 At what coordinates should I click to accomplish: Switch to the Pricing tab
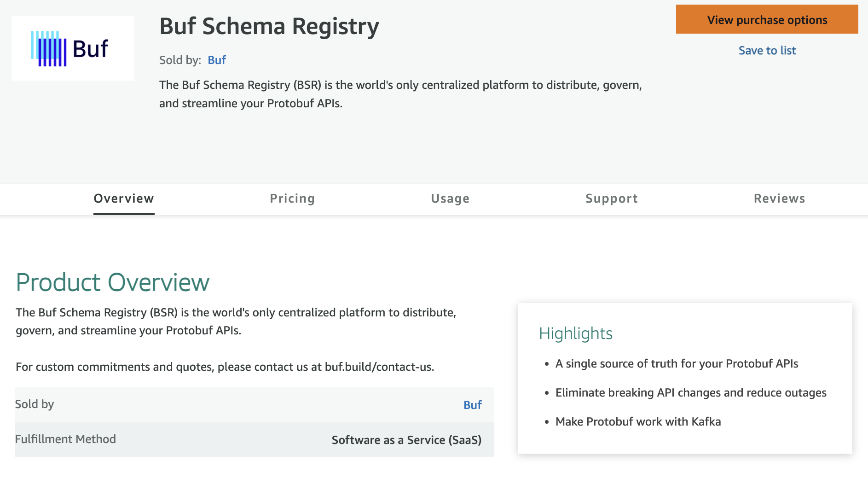click(x=292, y=199)
